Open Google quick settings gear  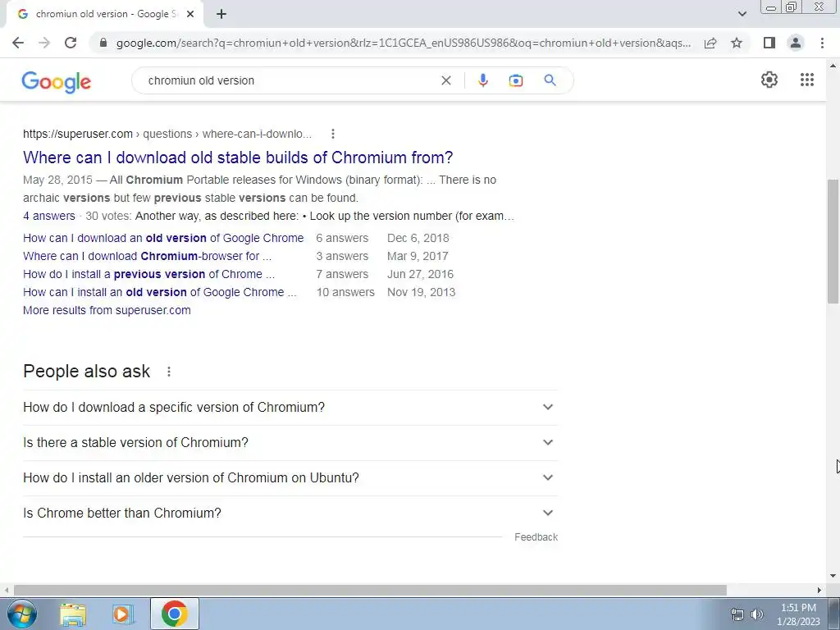tap(769, 80)
